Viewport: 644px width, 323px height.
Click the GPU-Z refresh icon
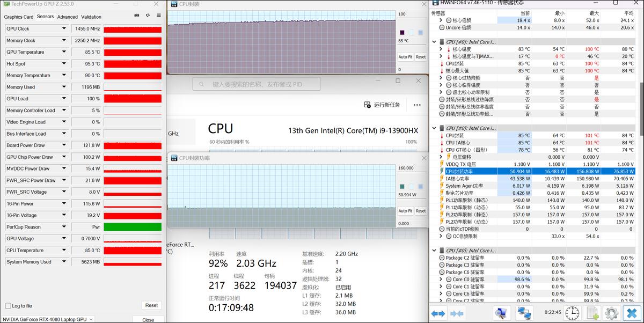tap(148, 16)
